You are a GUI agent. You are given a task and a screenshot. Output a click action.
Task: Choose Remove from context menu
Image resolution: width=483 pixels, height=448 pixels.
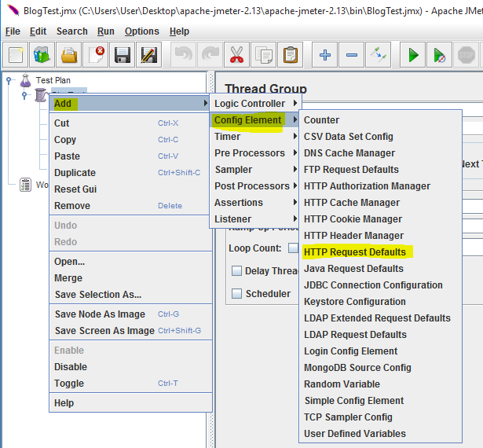click(130, 206)
